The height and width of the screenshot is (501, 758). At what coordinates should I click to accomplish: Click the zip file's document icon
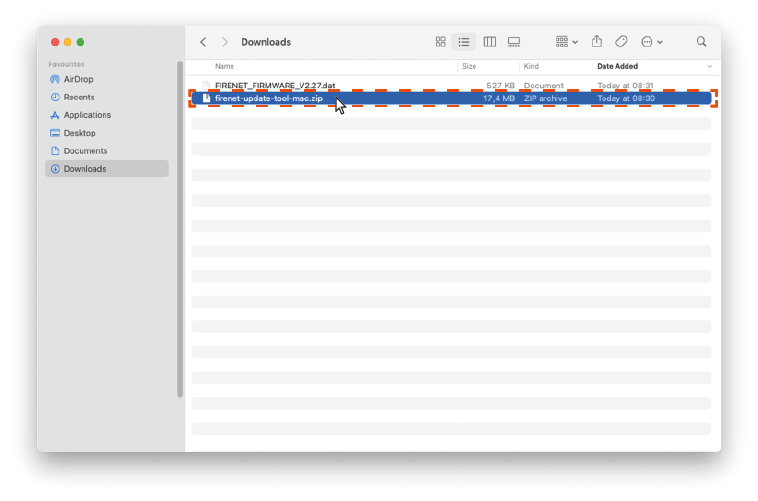[x=206, y=98]
